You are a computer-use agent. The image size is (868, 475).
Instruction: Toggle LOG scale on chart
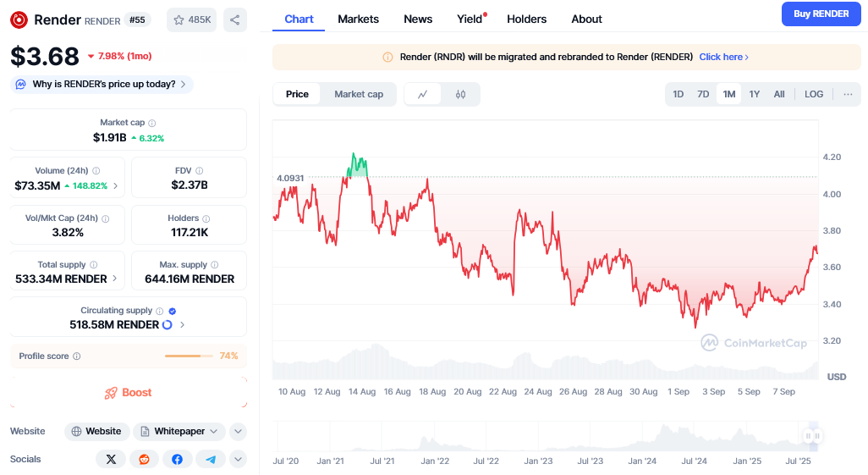pos(814,94)
